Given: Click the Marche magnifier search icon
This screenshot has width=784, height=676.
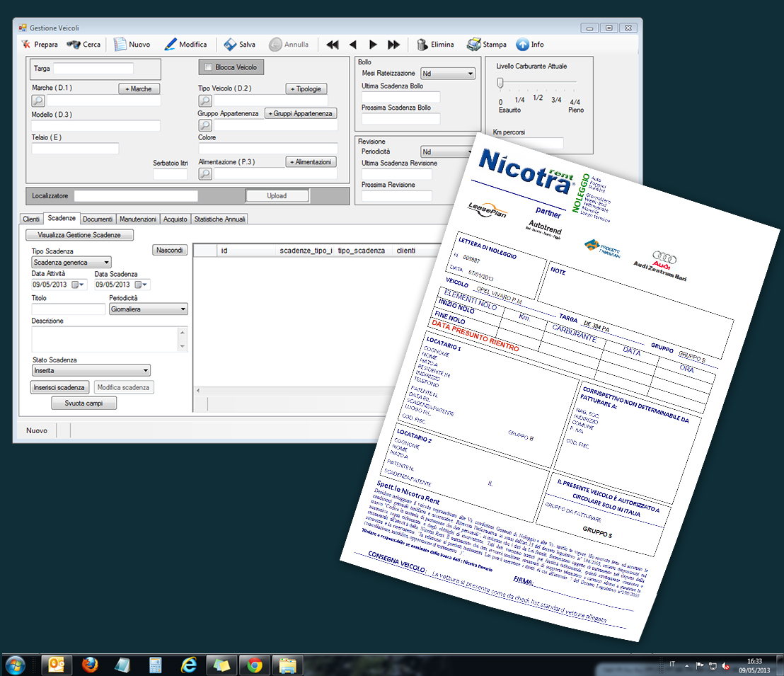Looking at the screenshot, I should [x=38, y=101].
